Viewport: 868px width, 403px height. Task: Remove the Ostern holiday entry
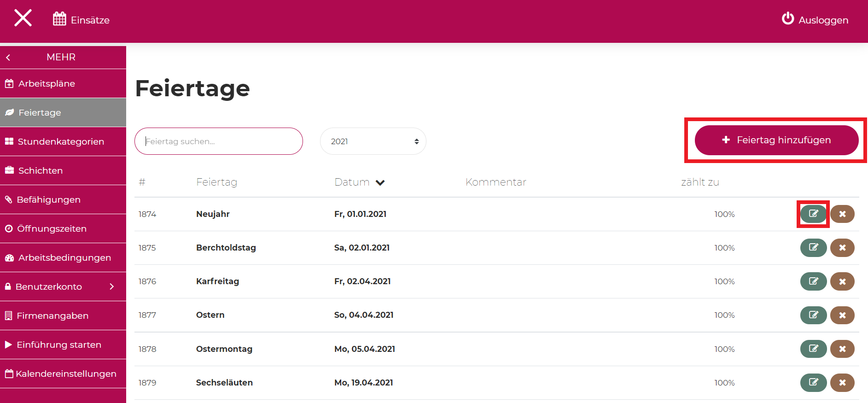[842, 315]
